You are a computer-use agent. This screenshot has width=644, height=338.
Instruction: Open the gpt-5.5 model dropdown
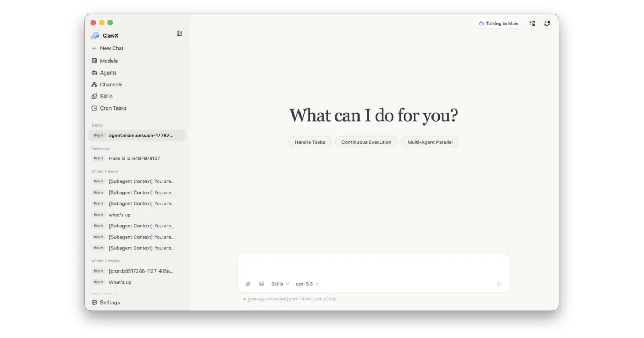pyautogui.click(x=308, y=284)
